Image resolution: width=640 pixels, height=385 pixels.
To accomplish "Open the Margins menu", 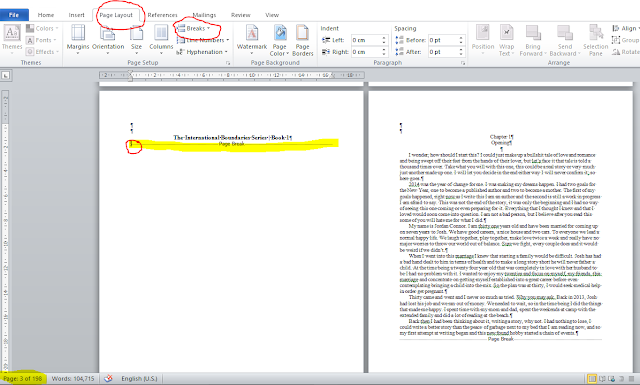I will (78, 39).
